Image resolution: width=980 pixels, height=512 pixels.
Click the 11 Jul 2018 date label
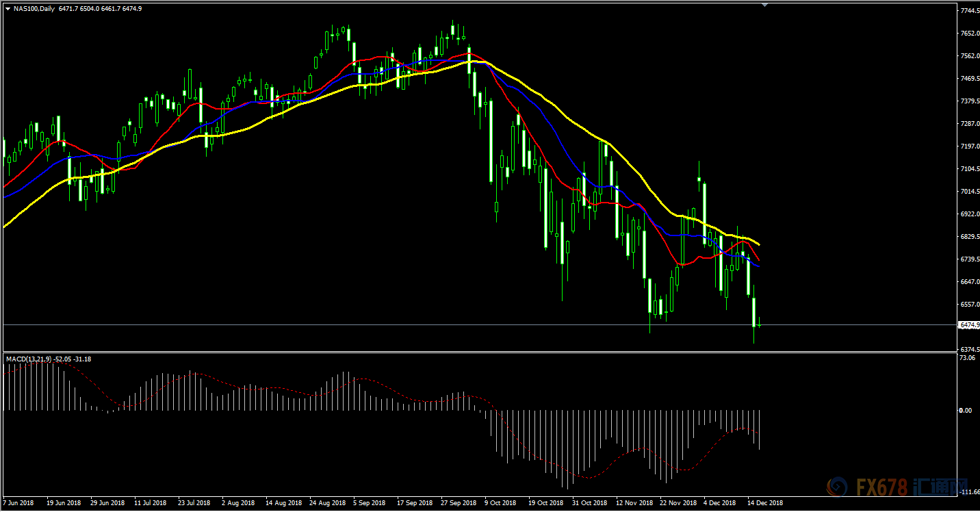pos(151,502)
